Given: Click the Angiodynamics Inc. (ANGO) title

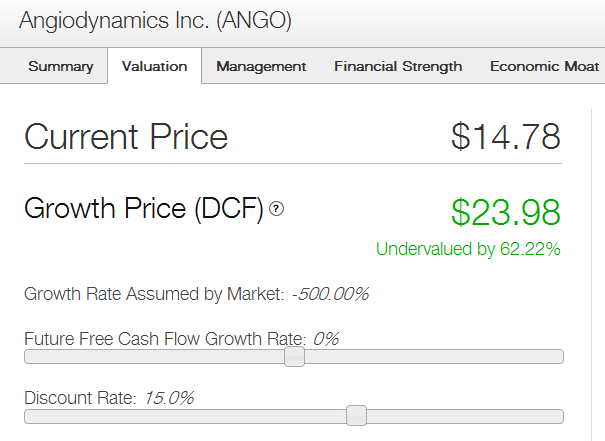Looking at the screenshot, I should (x=155, y=20).
